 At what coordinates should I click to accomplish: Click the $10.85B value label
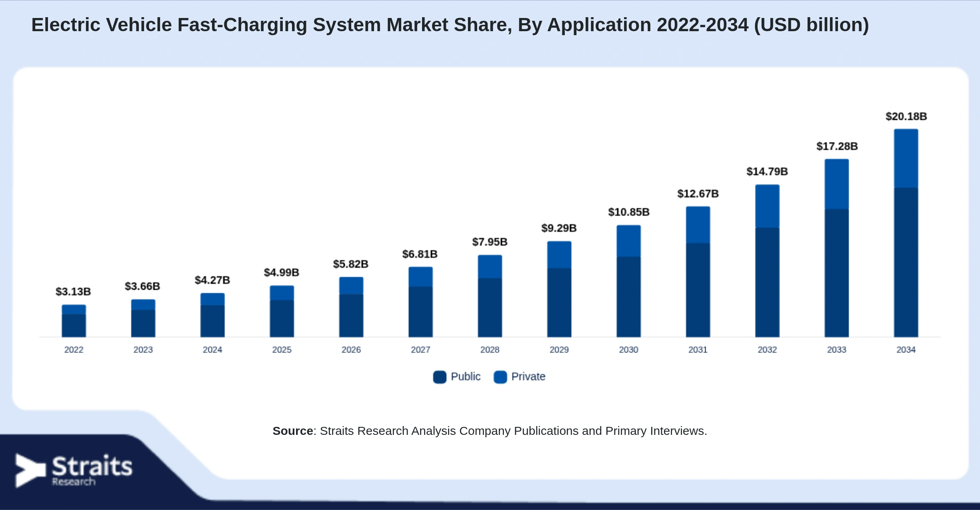pyautogui.click(x=629, y=212)
